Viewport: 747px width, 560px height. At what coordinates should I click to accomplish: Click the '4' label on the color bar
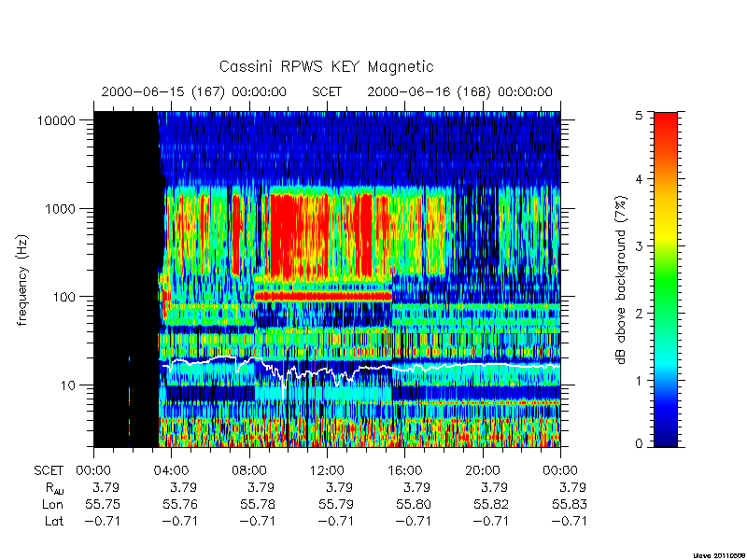click(639, 179)
